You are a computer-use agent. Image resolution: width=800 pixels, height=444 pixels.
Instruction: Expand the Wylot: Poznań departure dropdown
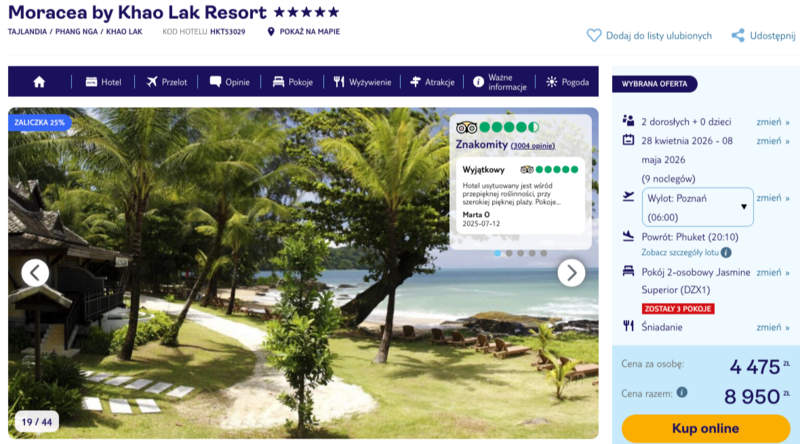pos(697,207)
